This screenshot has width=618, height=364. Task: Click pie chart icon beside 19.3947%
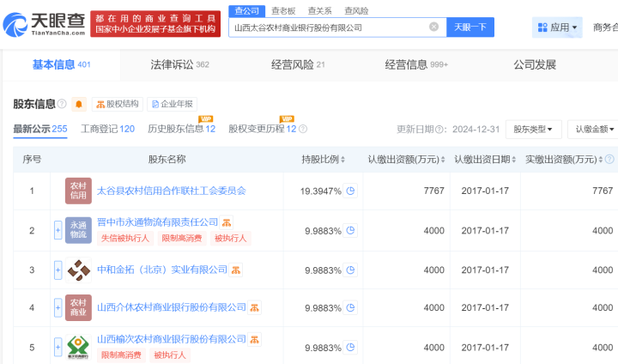(350, 191)
